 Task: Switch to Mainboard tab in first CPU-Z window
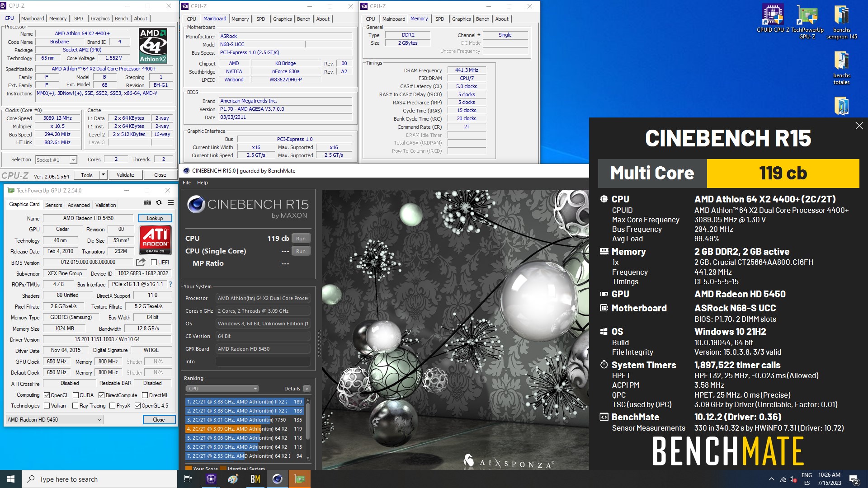click(33, 19)
